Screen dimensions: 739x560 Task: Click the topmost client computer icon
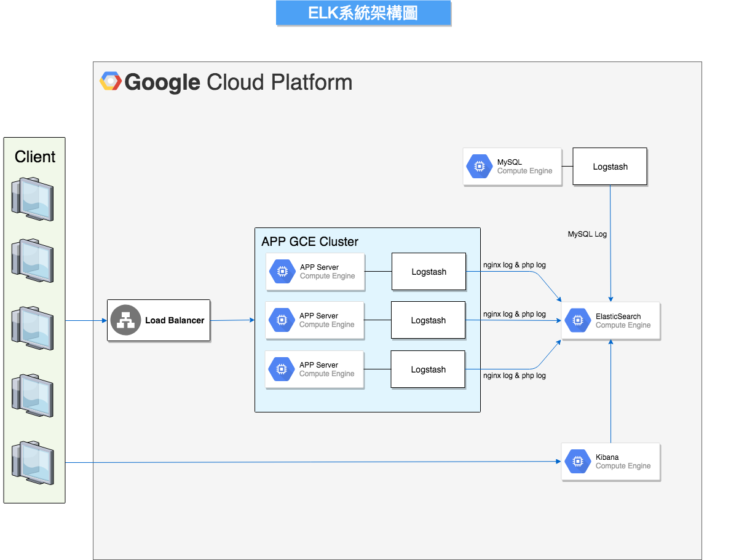tap(33, 198)
